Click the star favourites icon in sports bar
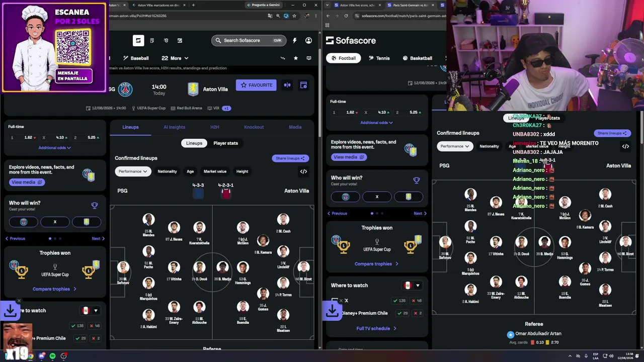Screen dimensions: 644x362 [296, 58]
